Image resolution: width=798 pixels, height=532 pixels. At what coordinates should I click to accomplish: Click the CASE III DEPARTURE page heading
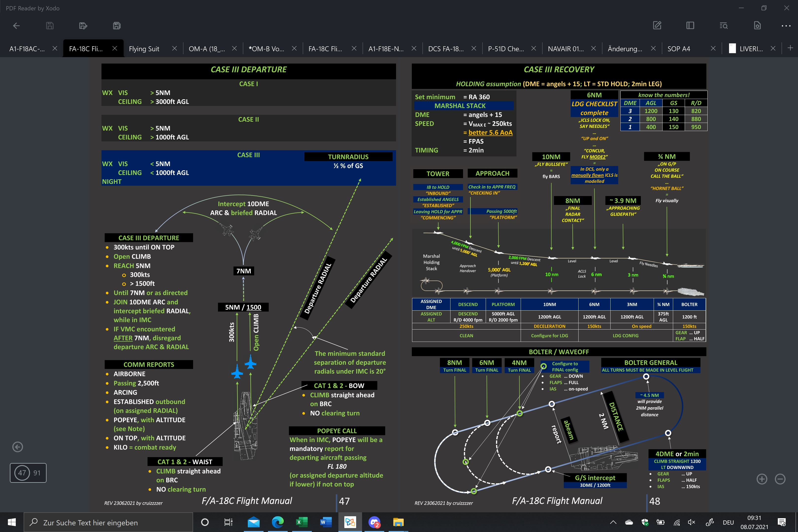click(249, 69)
